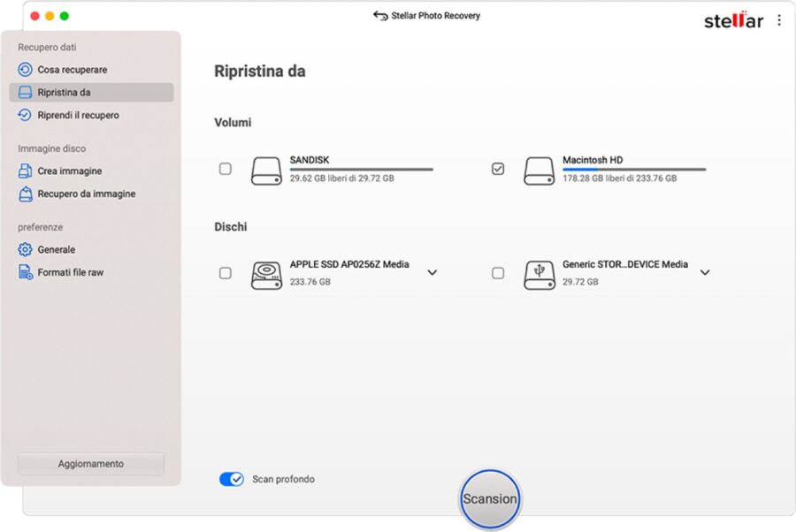Click the Generic STOR DEVICE USB drive icon
Image resolution: width=796 pixels, height=532 pixels.
540,276
